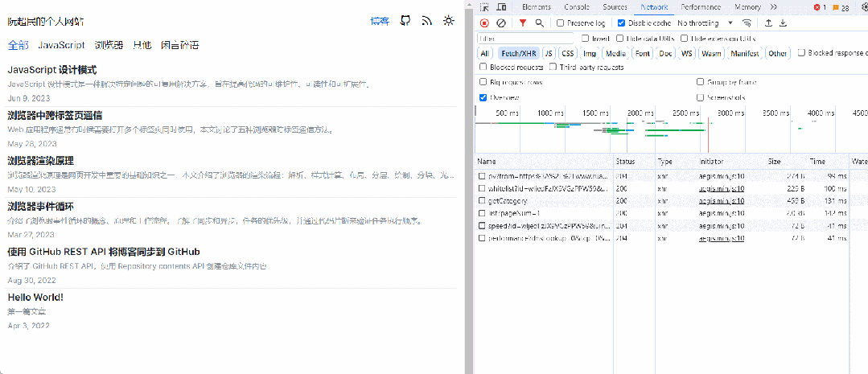Clear the network log
The image size is (868, 374).
pos(501,23)
